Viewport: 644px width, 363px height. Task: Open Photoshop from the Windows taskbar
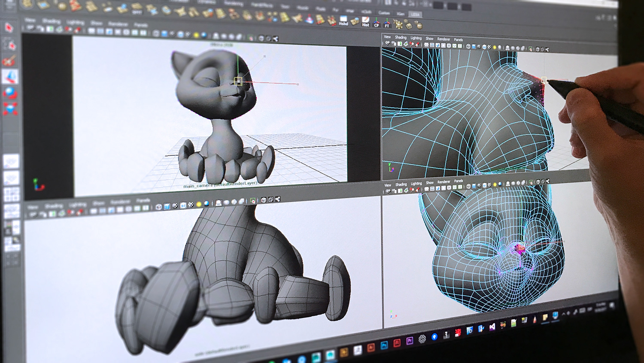tap(384, 345)
